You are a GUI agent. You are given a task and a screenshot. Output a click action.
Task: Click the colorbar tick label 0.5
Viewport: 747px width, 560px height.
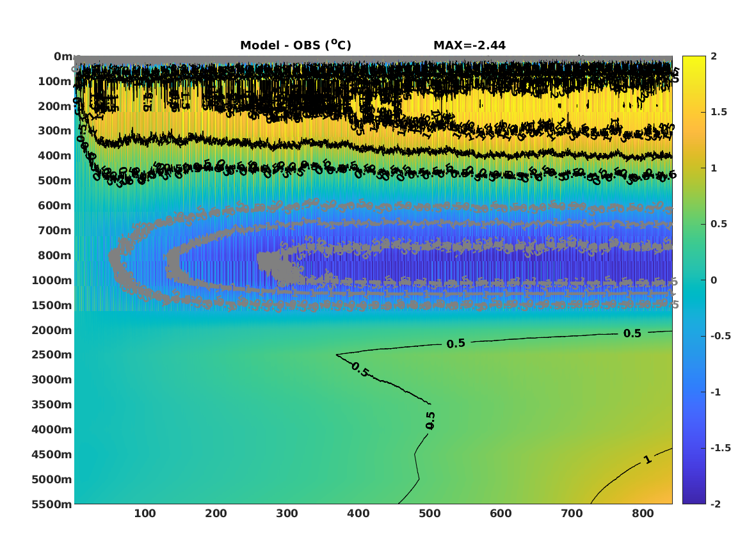tap(719, 224)
